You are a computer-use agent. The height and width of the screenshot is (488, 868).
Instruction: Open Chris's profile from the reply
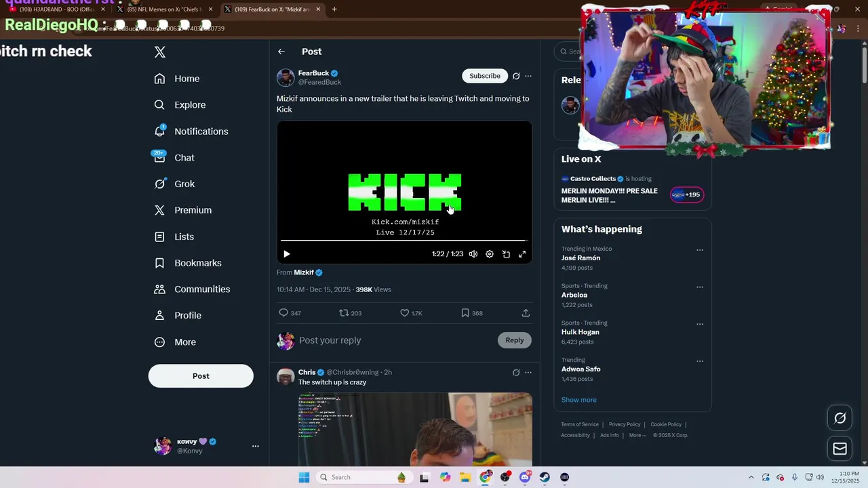tap(307, 372)
